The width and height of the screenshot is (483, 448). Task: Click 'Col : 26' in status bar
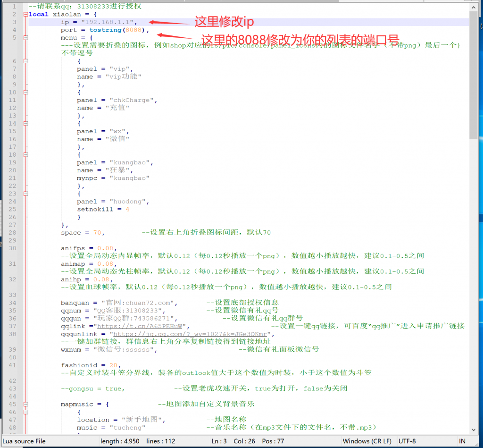point(244,441)
